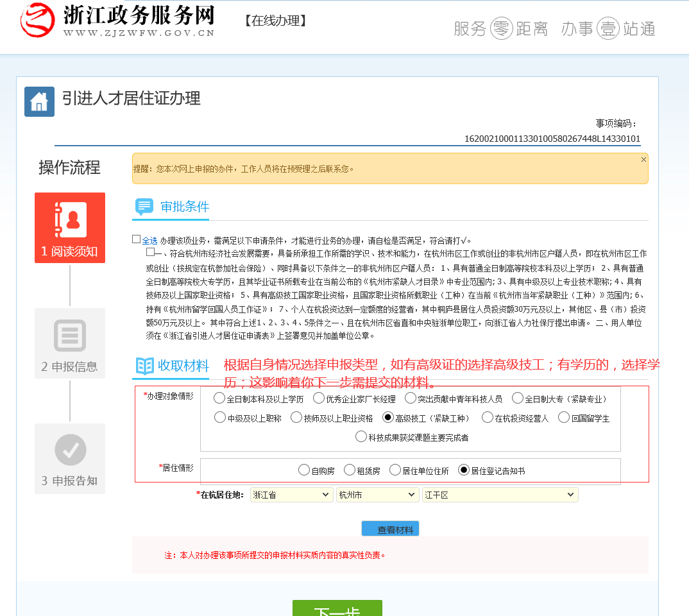Click the 服务零距离 slogan text

pos(501,29)
